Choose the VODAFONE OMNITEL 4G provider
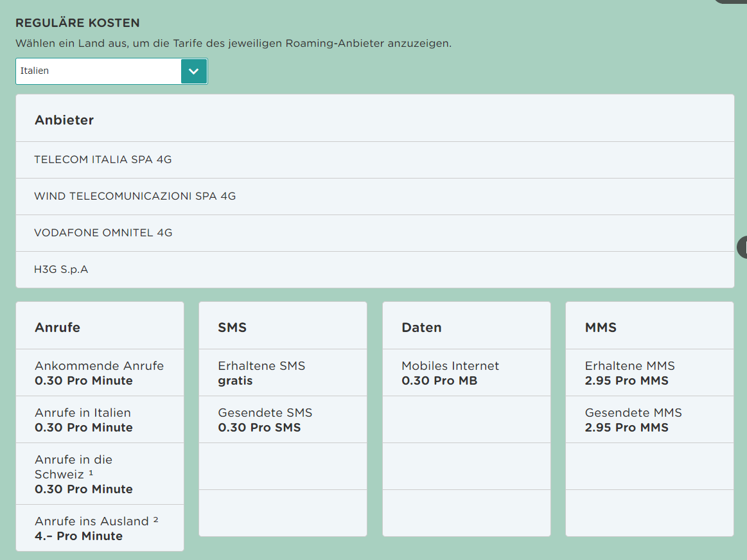This screenshot has width=747, height=560. click(103, 232)
